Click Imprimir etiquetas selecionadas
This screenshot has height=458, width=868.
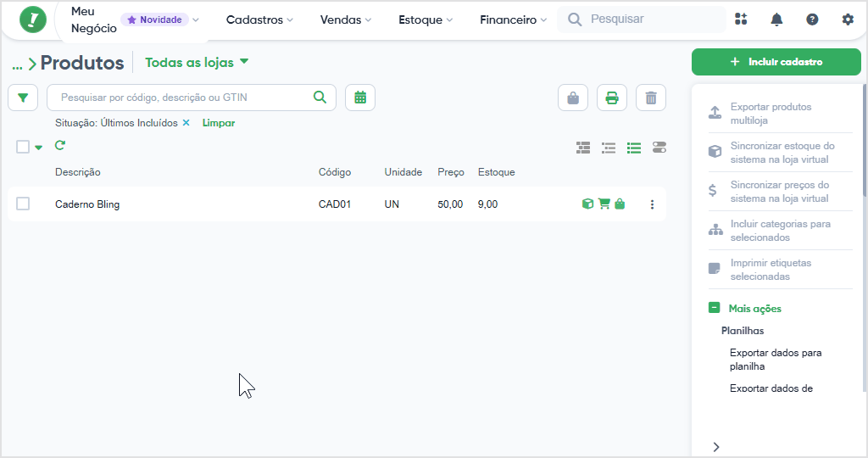point(771,270)
